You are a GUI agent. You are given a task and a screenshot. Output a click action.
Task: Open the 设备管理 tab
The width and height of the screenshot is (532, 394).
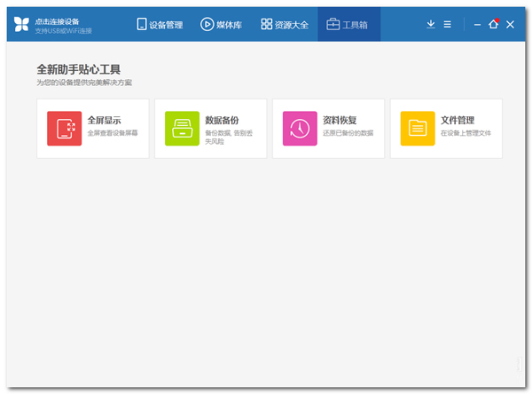pyautogui.click(x=160, y=25)
